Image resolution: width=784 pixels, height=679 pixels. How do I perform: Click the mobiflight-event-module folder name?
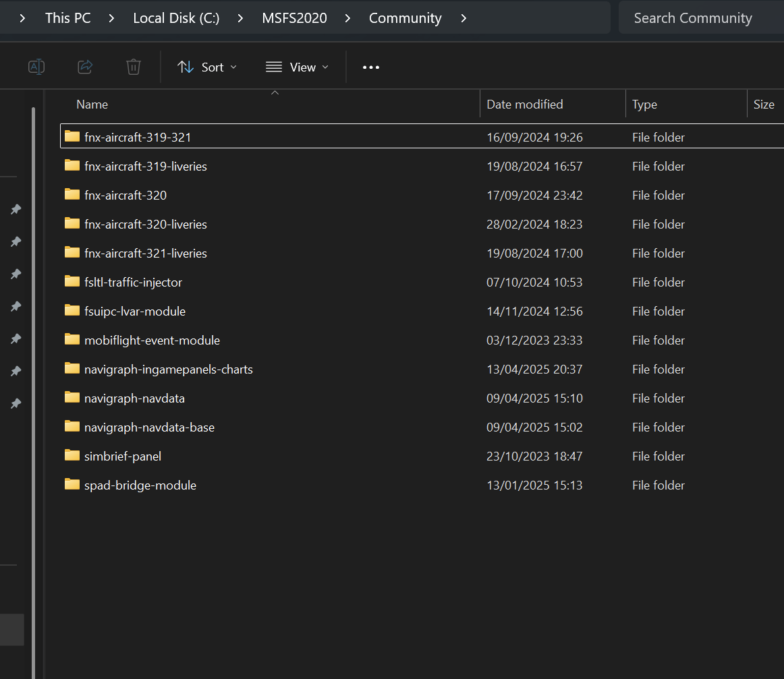pyautogui.click(x=152, y=341)
